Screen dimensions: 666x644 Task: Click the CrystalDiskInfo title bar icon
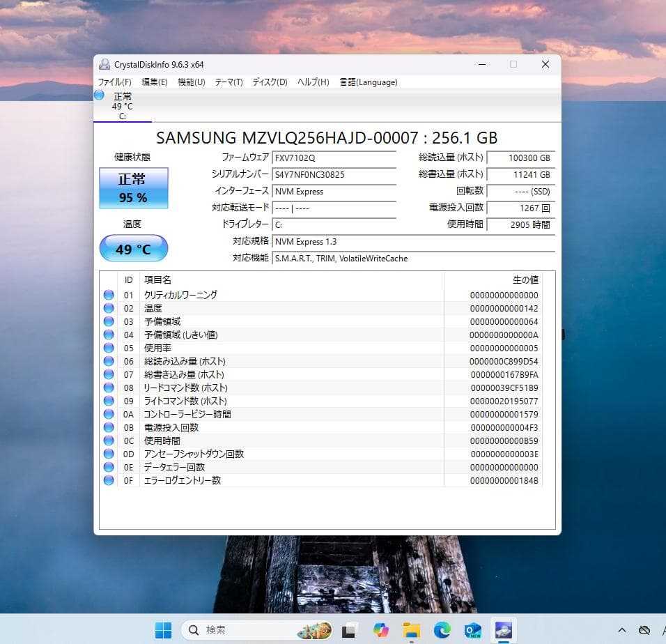click(x=104, y=64)
